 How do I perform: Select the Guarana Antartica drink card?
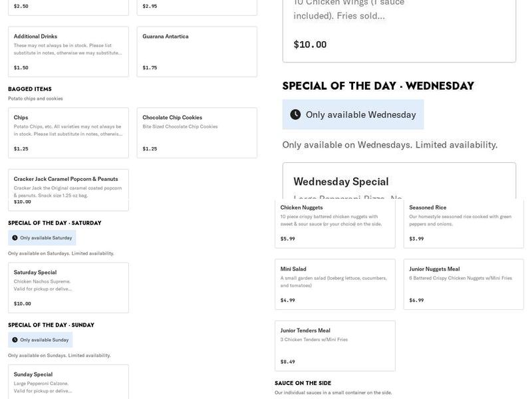(x=197, y=52)
